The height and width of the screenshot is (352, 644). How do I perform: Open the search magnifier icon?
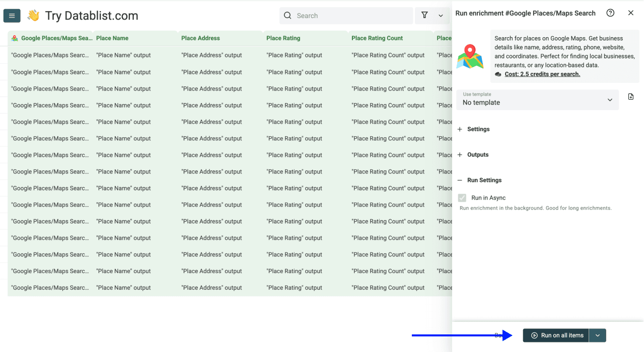pos(287,16)
